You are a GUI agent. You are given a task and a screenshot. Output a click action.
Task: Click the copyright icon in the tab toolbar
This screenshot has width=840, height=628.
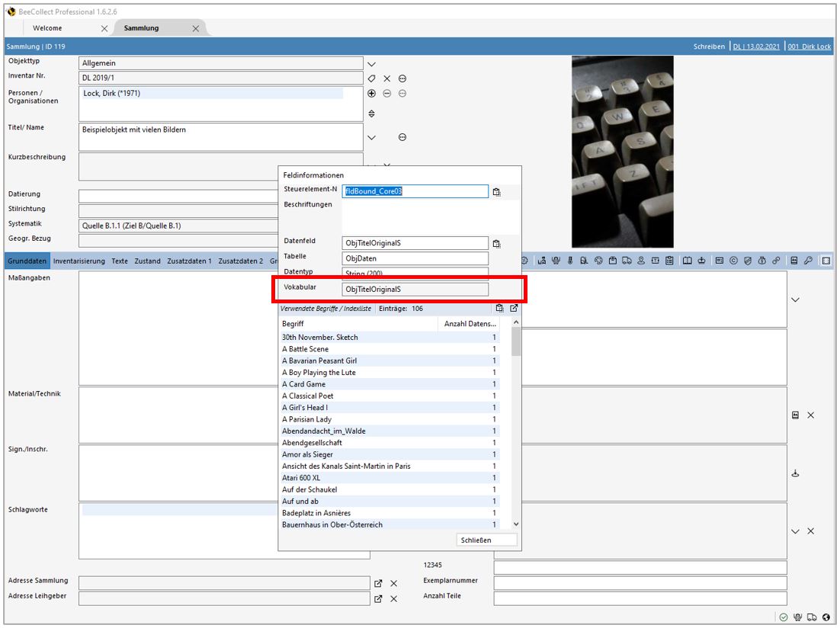tap(733, 261)
